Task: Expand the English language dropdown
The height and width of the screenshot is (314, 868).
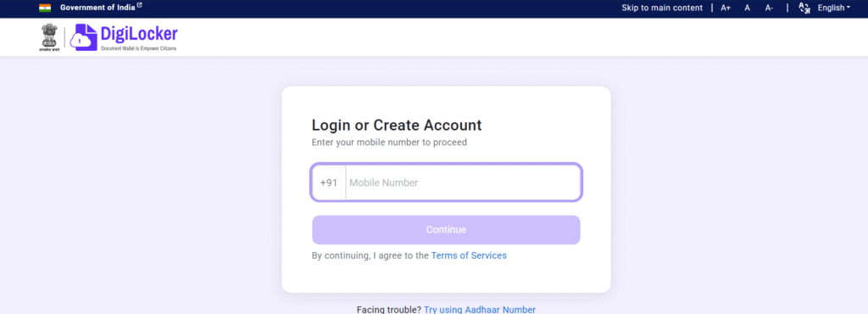Action: tap(834, 8)
